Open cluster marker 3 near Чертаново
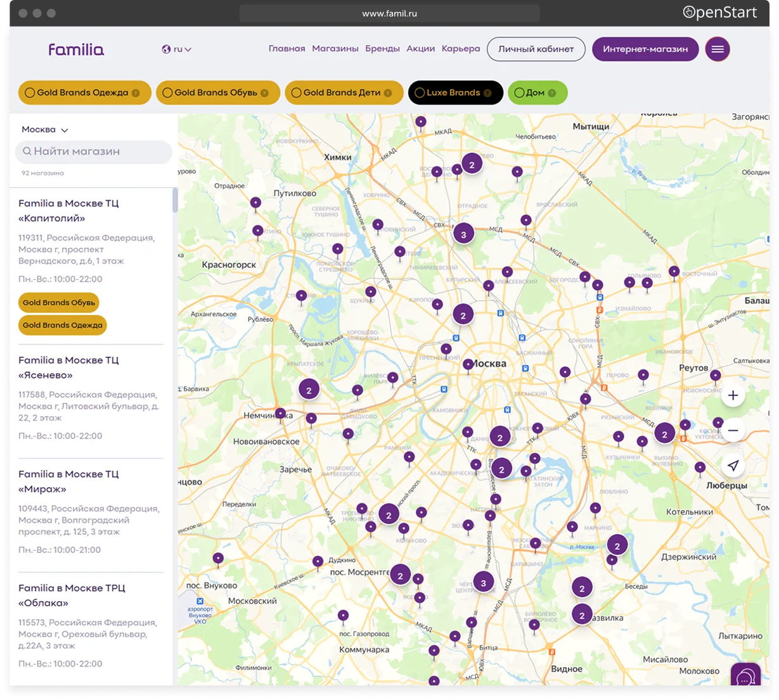779x700 pixels. pos(484,582)
